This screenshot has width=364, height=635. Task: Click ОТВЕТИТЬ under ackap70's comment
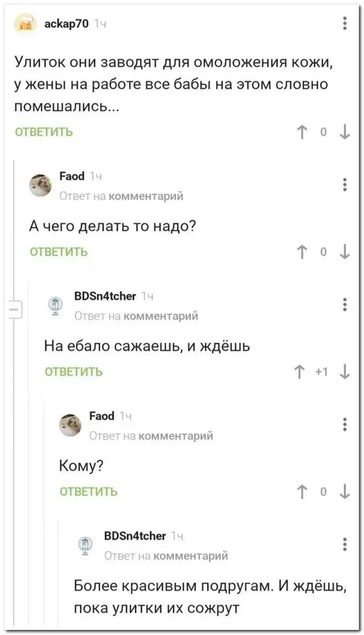coord(44,132)
